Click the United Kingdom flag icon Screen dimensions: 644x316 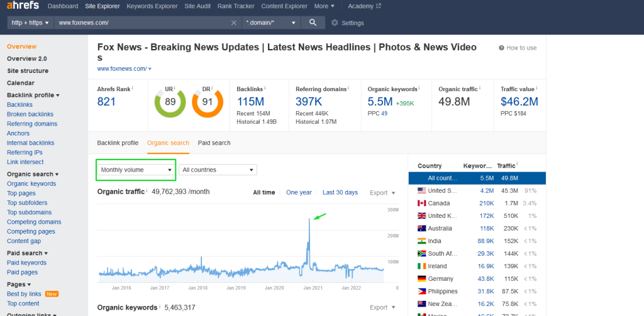pos(421,216)
